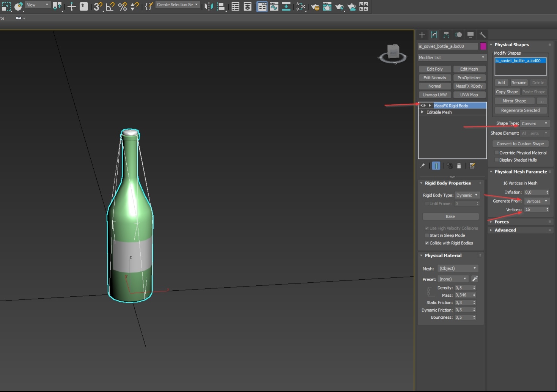
Task: Click the object name input field
Action: pos(448,46)
